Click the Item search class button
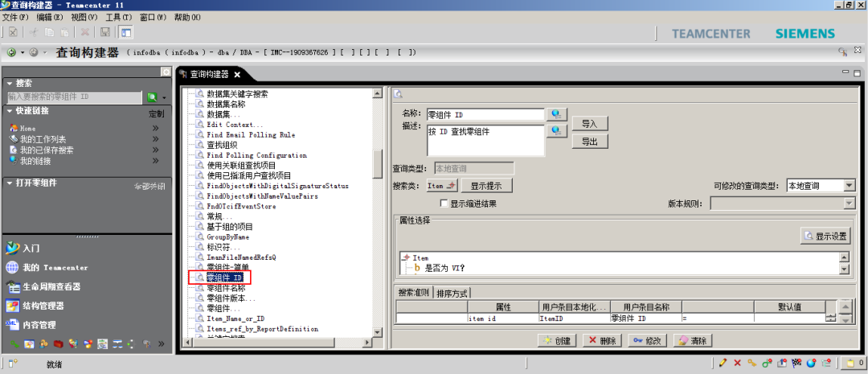Screen dimensions: 868x374 click(x=442, y=186)
